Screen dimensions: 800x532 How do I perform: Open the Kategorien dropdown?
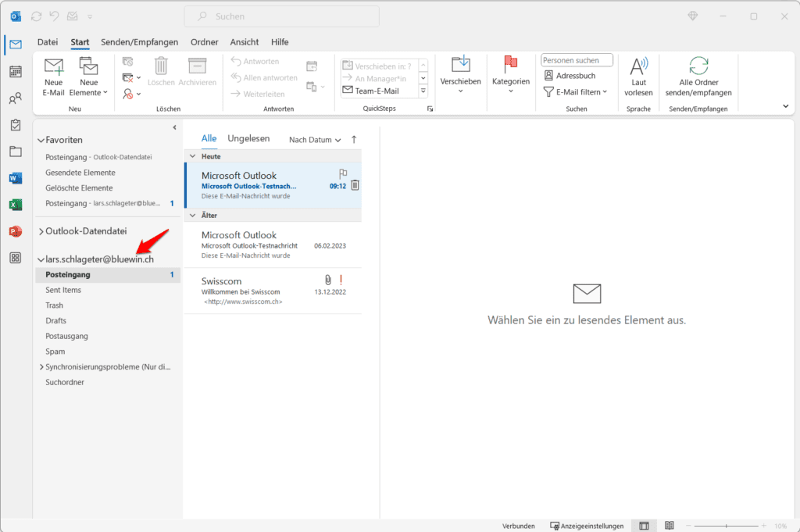(x=511, y=74)
